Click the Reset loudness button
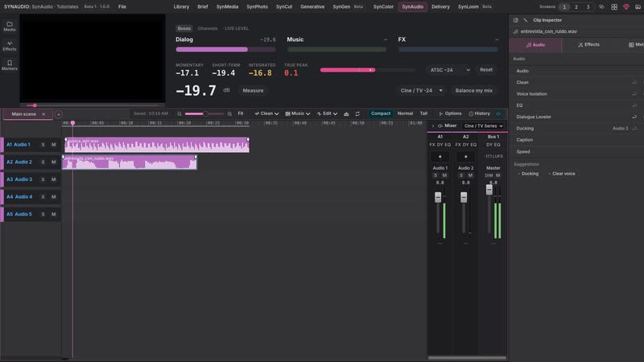This screenshot has height=362, width=644. pos(486,70)
